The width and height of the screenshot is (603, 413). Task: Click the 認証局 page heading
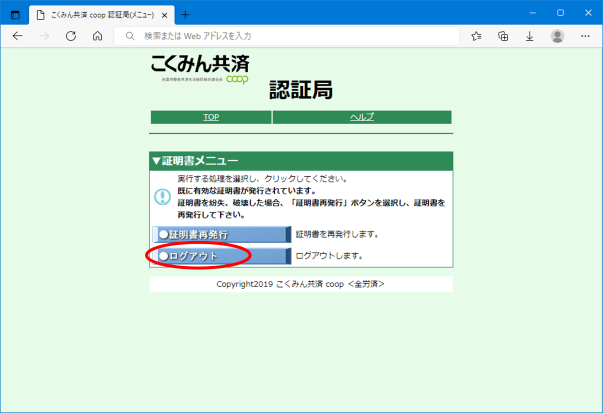pyautogui.click(x=301, y=90)
